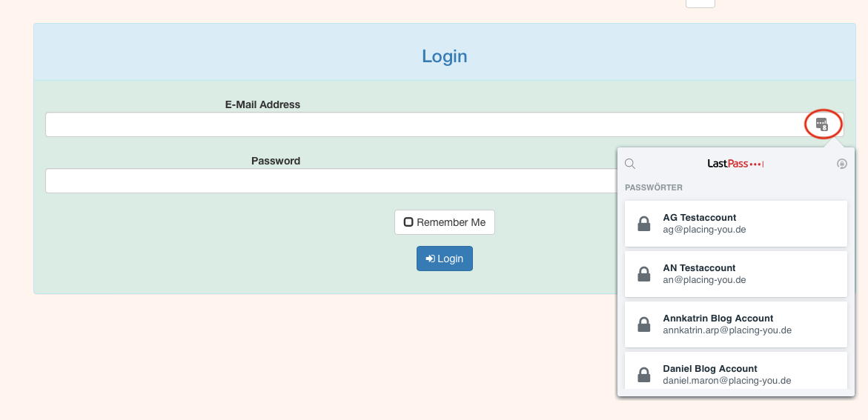Click the annkatrin.arp@placing-you.de email text

pos(726,330)
